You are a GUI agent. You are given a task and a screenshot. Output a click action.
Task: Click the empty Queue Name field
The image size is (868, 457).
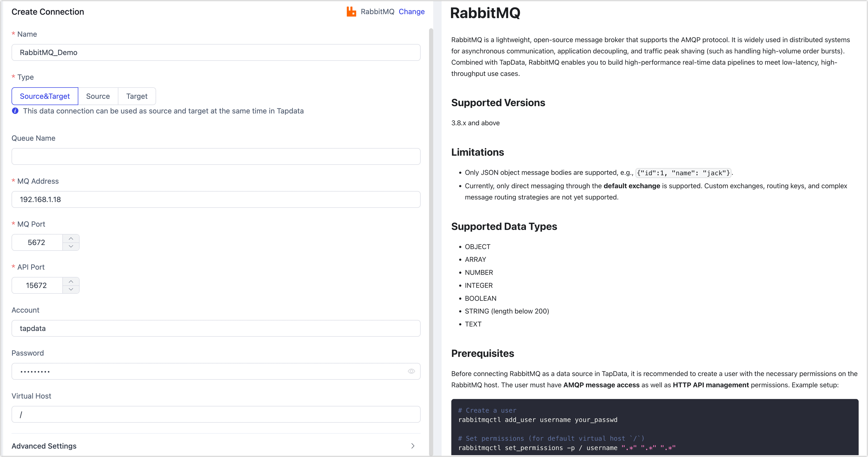coord(216,156)
